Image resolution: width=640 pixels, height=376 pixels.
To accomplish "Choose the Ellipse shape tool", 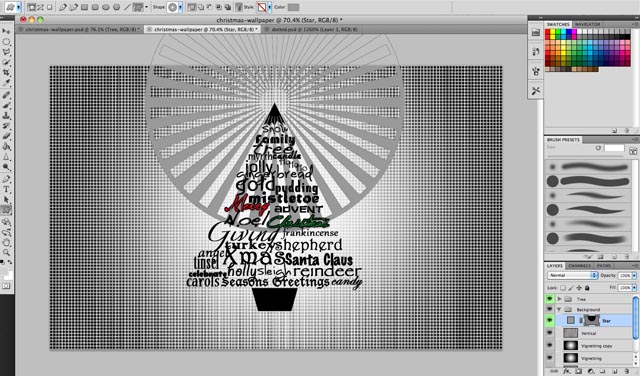I will [106, 7].
